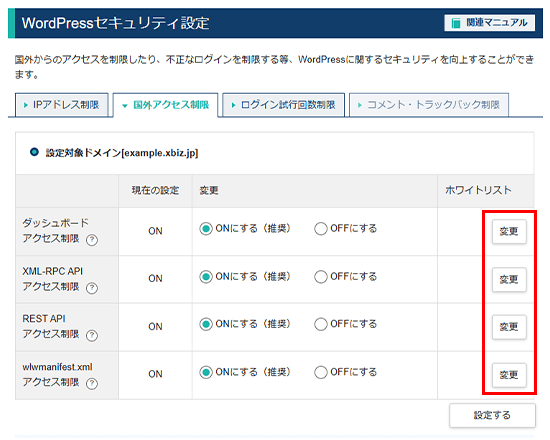The width and height of the screenshot is (550, 440).
Task: Click the green book icon in 関連マニュアル
Action: (456, 23)
